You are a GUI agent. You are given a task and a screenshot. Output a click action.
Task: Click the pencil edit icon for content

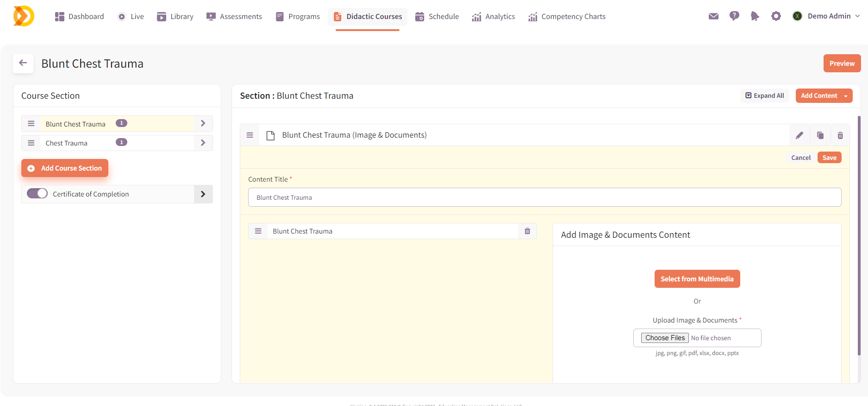tap(799, 135)
